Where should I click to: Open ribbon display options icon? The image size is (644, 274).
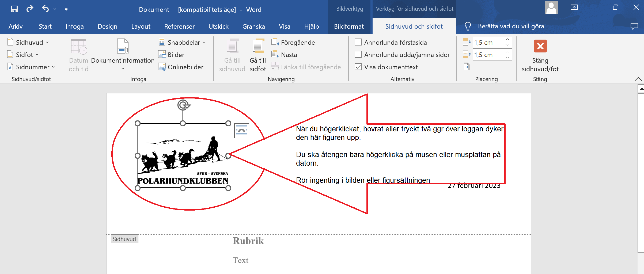(574, 7)
